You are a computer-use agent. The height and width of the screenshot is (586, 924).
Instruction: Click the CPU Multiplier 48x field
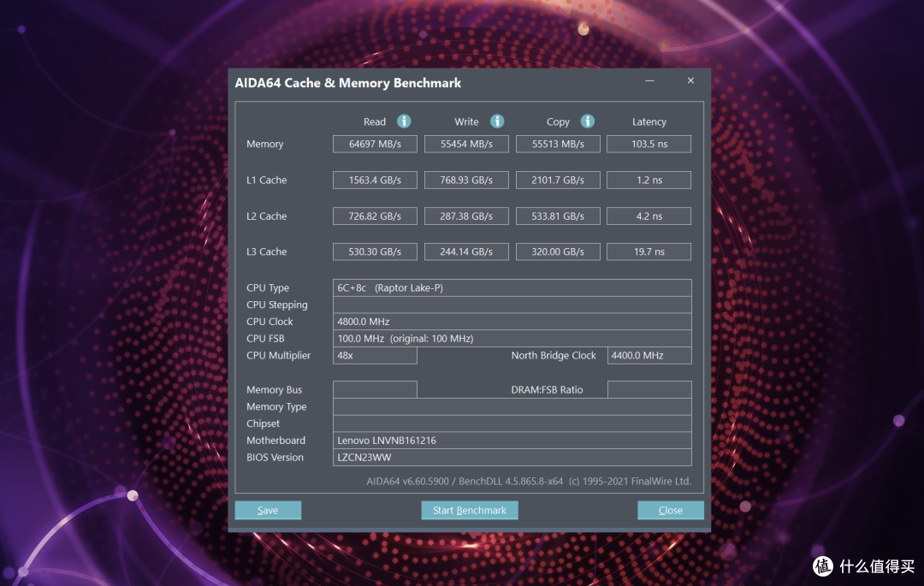(375, 356)
